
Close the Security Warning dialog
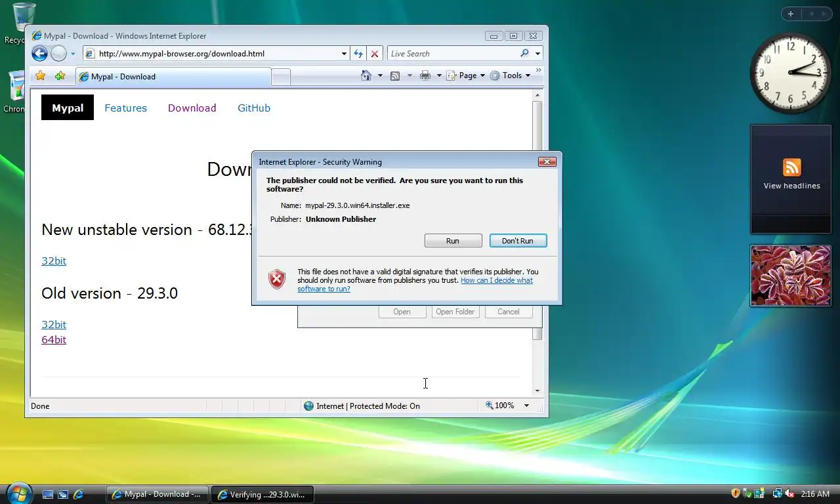[547, 161]
